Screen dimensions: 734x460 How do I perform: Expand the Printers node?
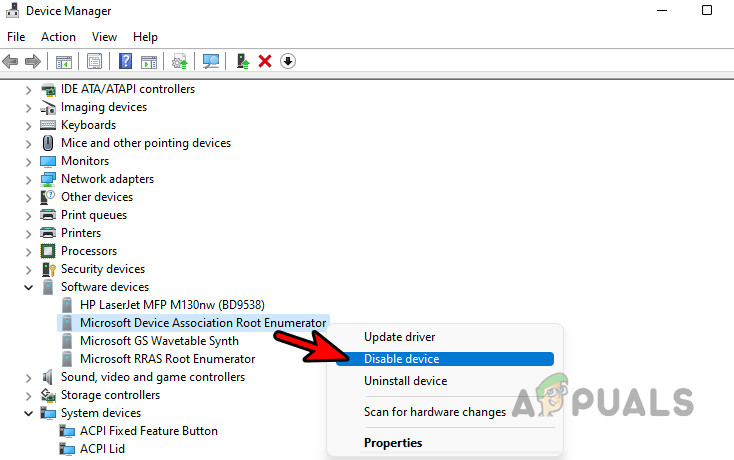pos(29,233)
